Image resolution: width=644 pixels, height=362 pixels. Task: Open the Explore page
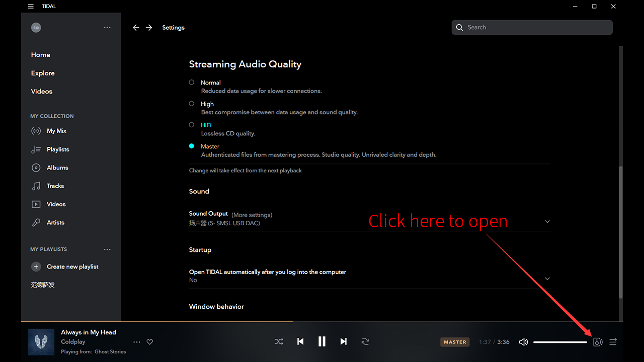[x=43, y=73]
